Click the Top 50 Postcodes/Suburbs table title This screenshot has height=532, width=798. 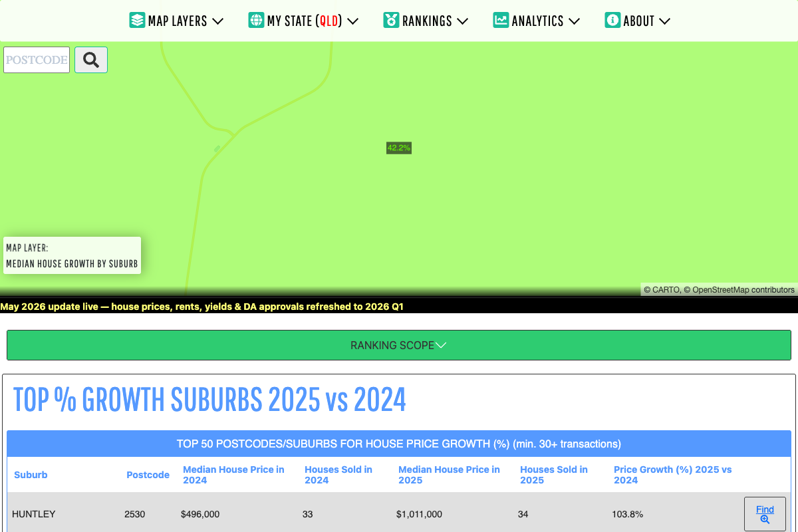tap(399, 444)
